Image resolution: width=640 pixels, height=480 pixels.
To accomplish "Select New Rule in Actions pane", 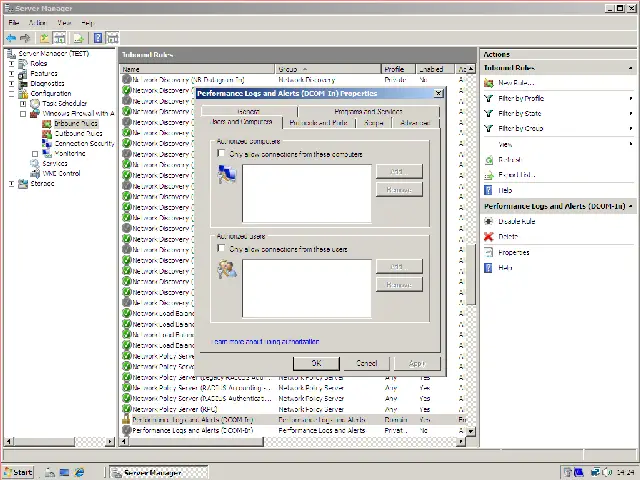I will coord(516,83).
